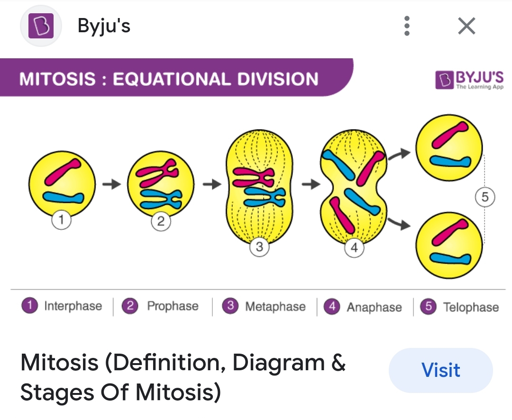
Task: Click the Telophase legend label
Action: [x=470, y=307]
